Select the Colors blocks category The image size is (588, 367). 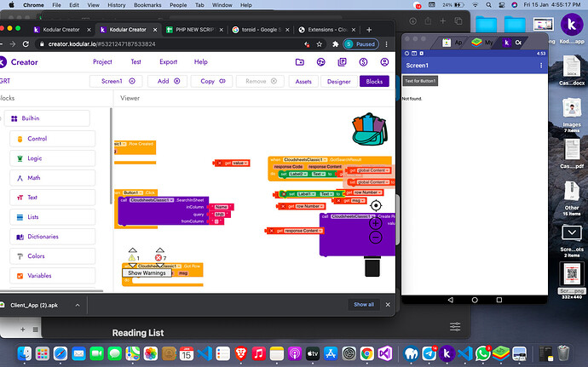click(36, 256)
